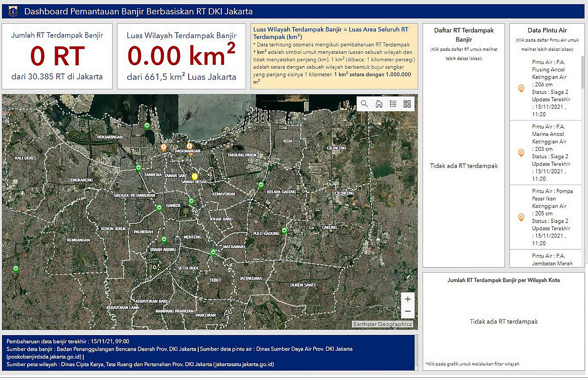Click the Tanjung Priok map label
Viewport: 588px width, 378px height.
[x=242, y=155]
